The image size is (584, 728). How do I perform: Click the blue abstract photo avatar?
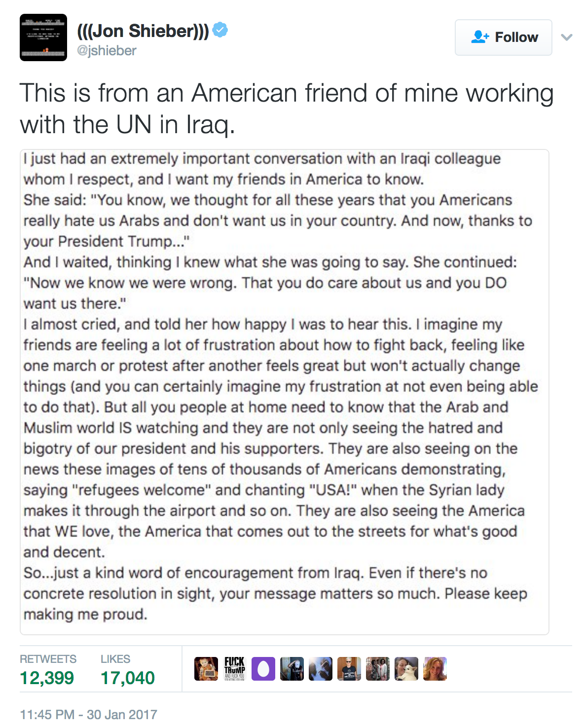(x=321, y=669)
